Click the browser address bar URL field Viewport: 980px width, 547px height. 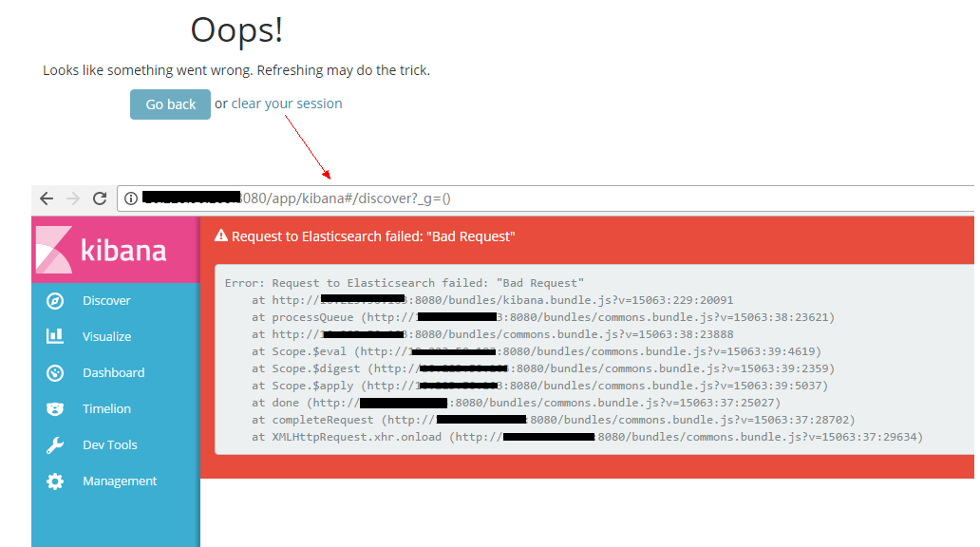545,198
